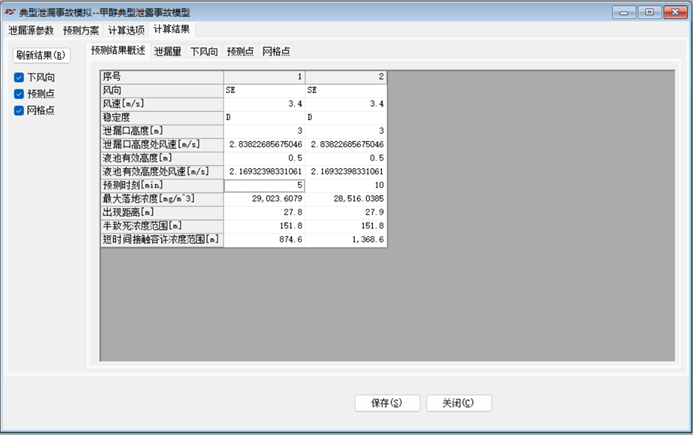Select the 风向 row header
The image size is (693, 435).
coord(162,91)
